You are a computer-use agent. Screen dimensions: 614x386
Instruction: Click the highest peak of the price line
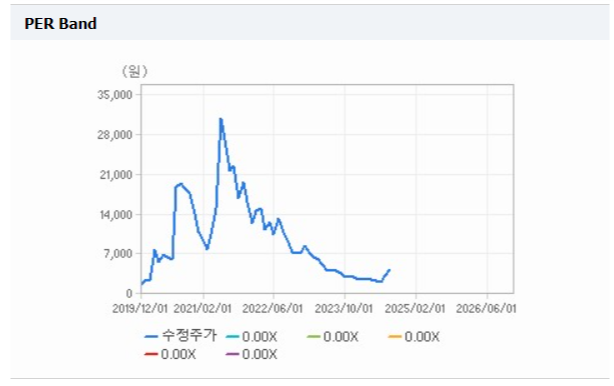[221, 119]
